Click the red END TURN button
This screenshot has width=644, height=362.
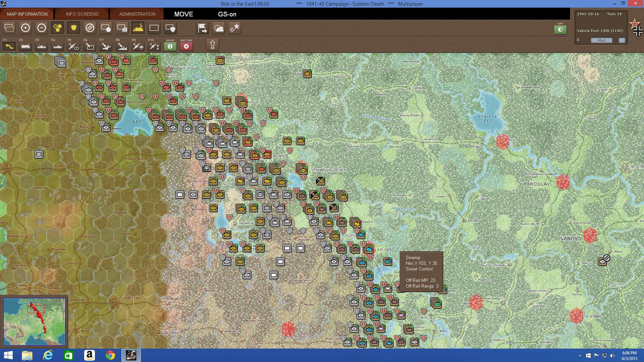pos(186,46)
